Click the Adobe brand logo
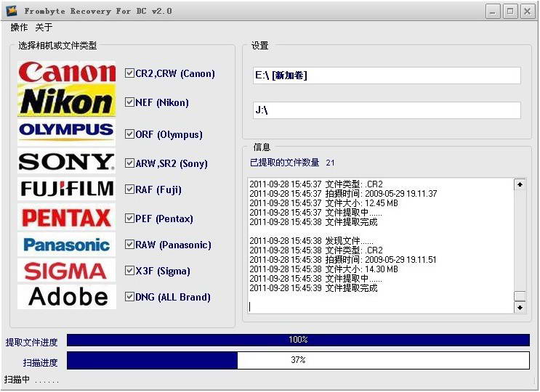 pyautogui.click(x=67, y=297)
